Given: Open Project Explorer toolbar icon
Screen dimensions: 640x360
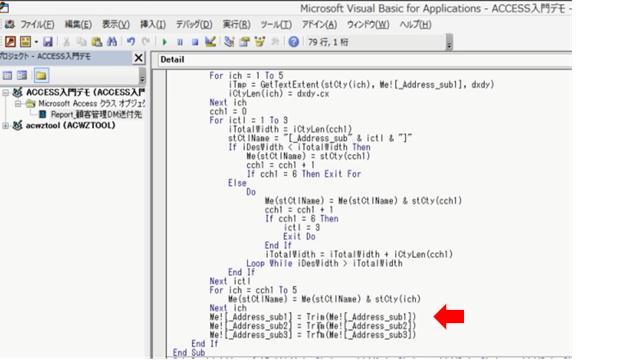Looking at the screenshot, I should coord(229,42).
